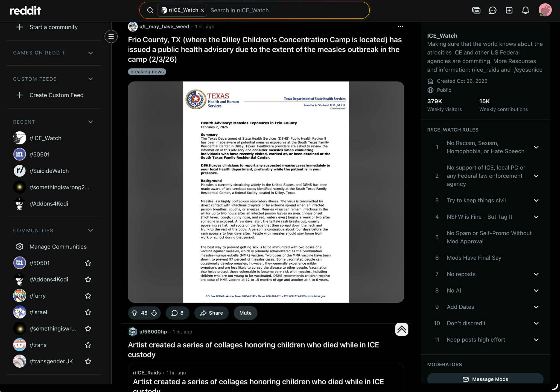
Task: Click the Message Mods button
Action: [x=485, y=379]
